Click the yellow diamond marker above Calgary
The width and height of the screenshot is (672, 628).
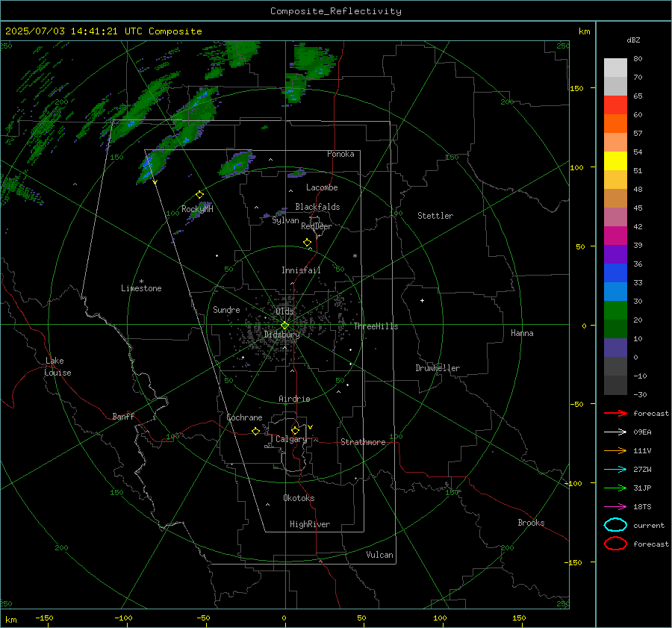(295, 430)
